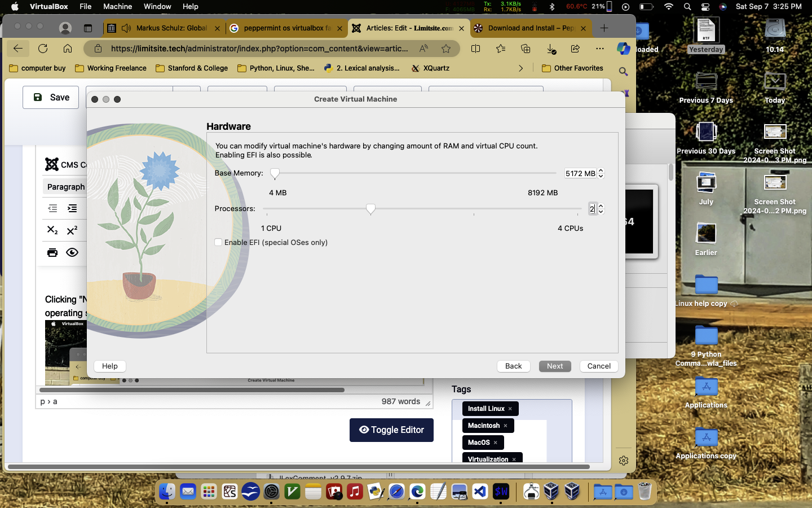
Task: Click the browser Refresh icon
Action: [43, 49]
